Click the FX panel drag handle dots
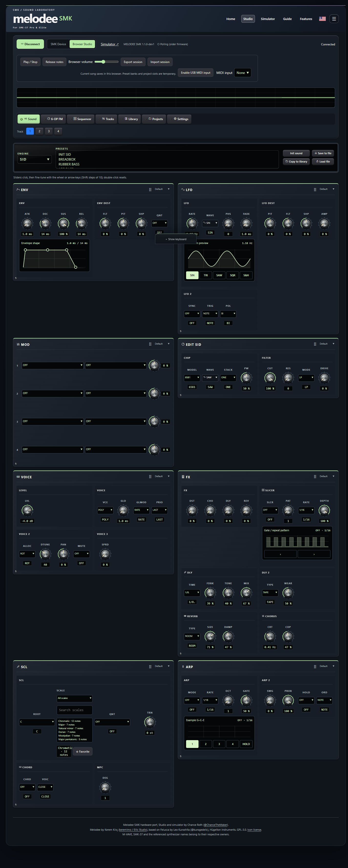The height and width of the screenshot is (868, 348). 315,476
